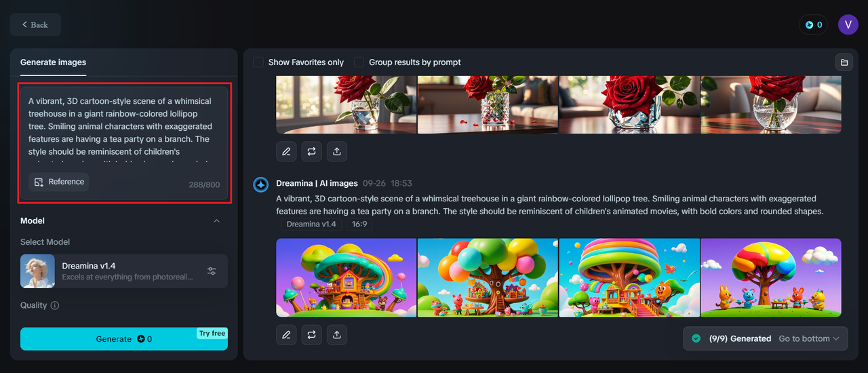Viewport: 868px width, 373px height.
Task: Export the treehouse images result
Action: pyautogui.click(x=337, y=335)
